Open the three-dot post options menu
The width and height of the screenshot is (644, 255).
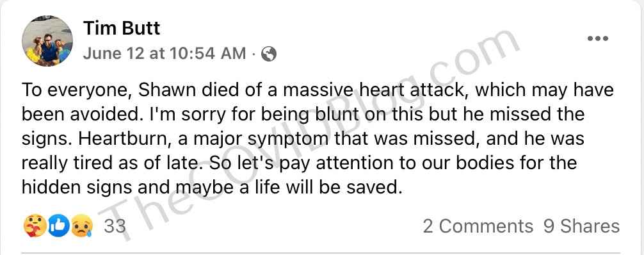pyautogui.click(x=598, y=38)
